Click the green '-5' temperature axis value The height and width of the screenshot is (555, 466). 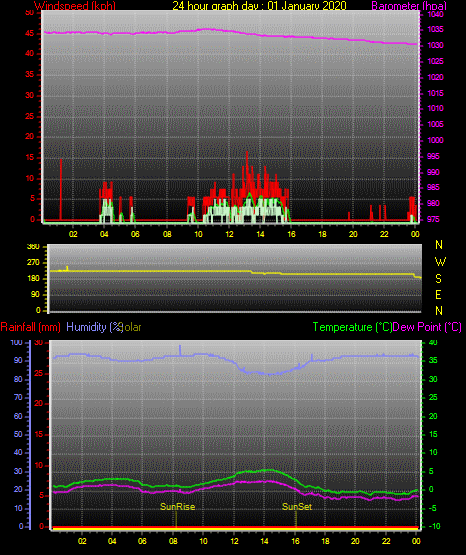pyautogui.click(x=433, y=508)
